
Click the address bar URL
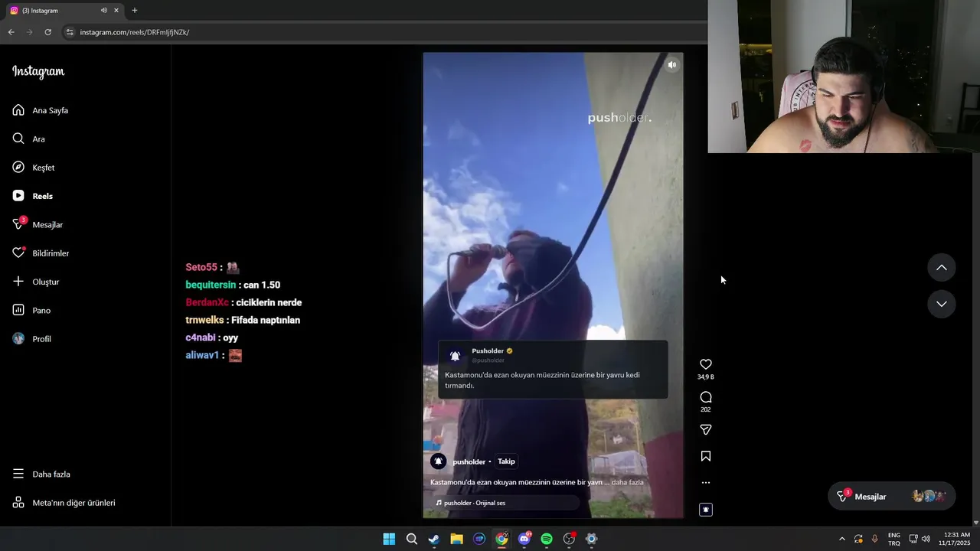click(x=134, y=32)
